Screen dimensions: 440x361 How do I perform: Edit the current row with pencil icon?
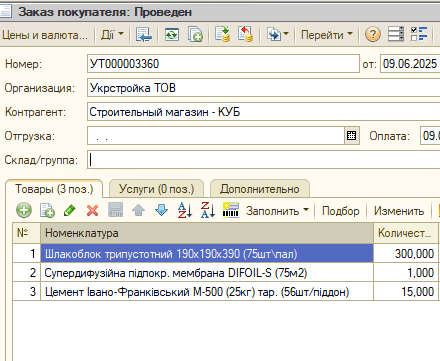(x=70, y=211)
